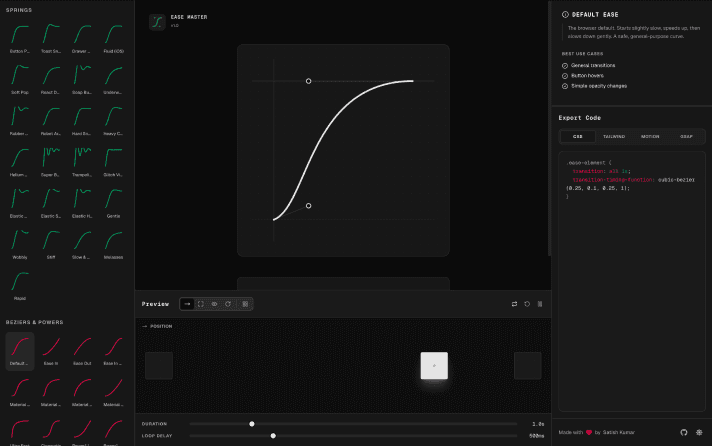Switch to the Motion export tab
712x446 pixels.
point(650,136)
